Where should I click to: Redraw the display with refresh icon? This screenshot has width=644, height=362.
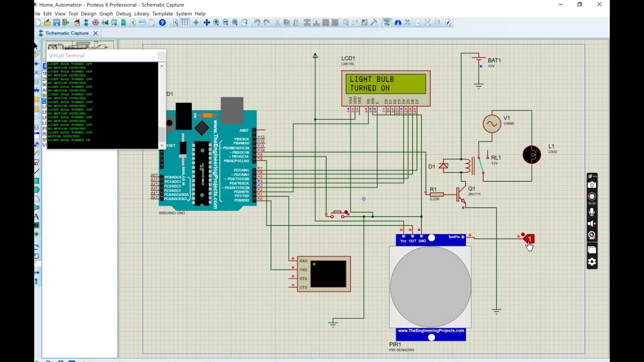click(176, 23)
